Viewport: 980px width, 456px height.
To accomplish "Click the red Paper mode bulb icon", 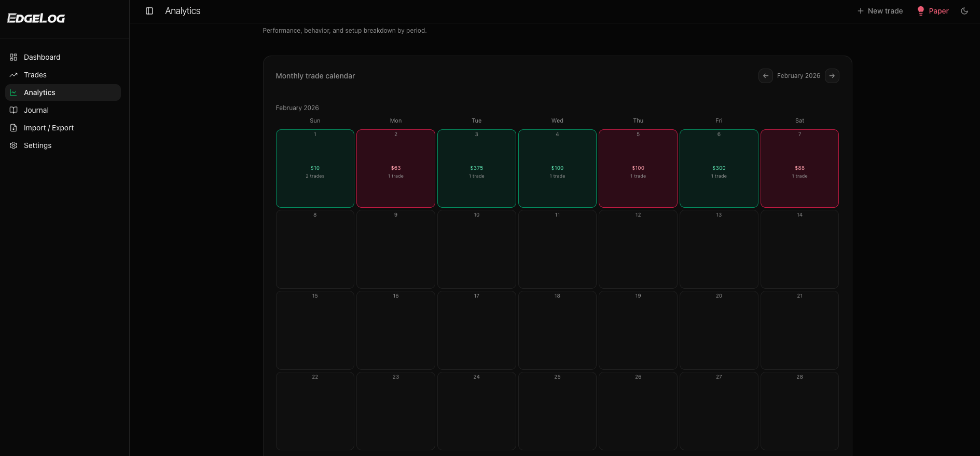I will point(921,11).
